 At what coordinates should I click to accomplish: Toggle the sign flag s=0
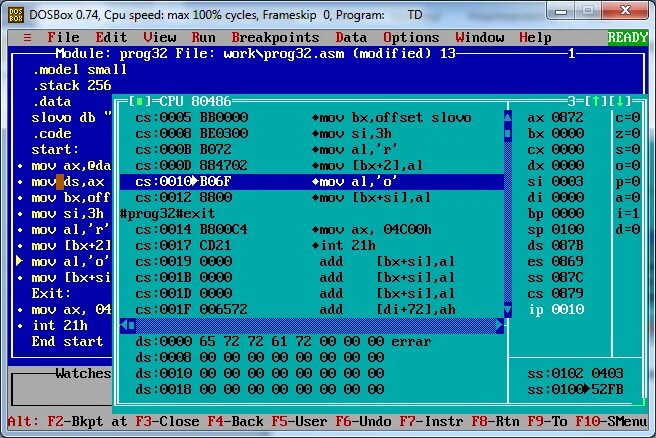628,149
